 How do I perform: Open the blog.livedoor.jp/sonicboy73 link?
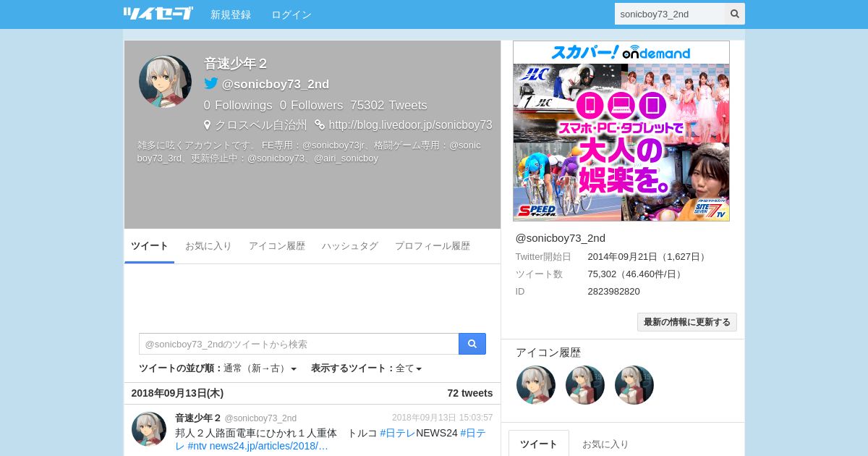[x=410, y=124]
